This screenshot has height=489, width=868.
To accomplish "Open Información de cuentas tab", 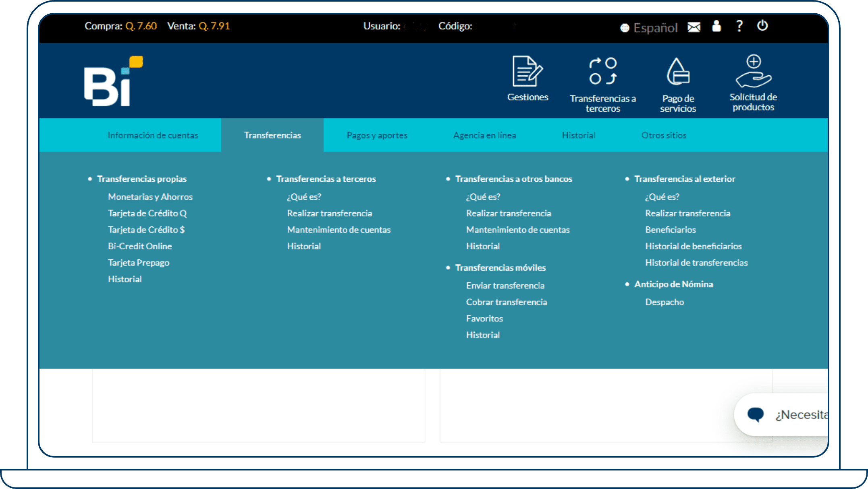I will pyautogui.click(x=153, y=135).
